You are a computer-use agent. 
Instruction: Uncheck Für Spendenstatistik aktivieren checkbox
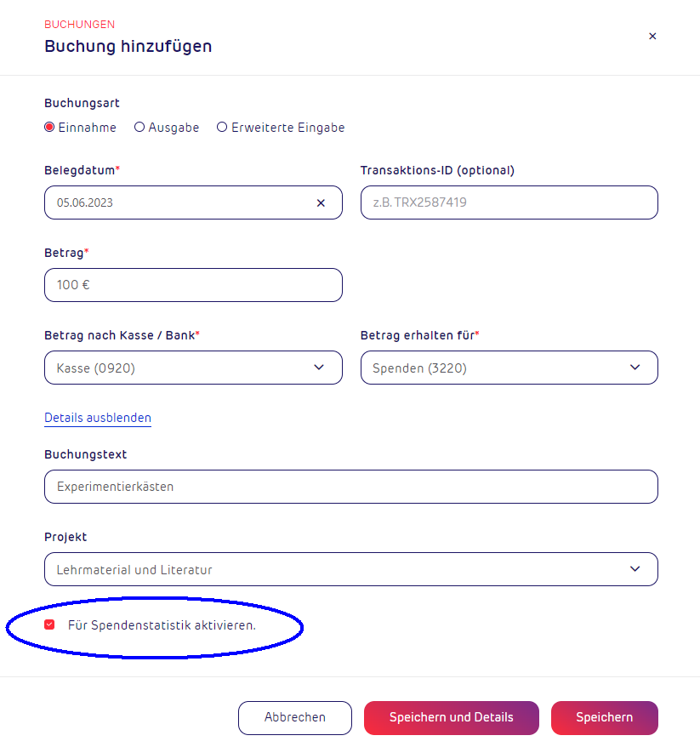pyautogui.click(x=49, y=624)
